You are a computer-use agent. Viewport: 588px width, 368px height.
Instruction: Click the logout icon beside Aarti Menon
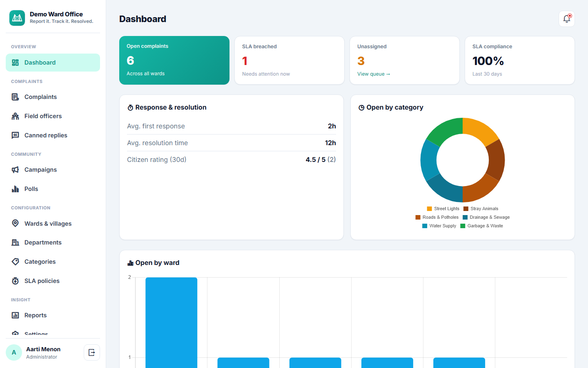pos(92,352)
